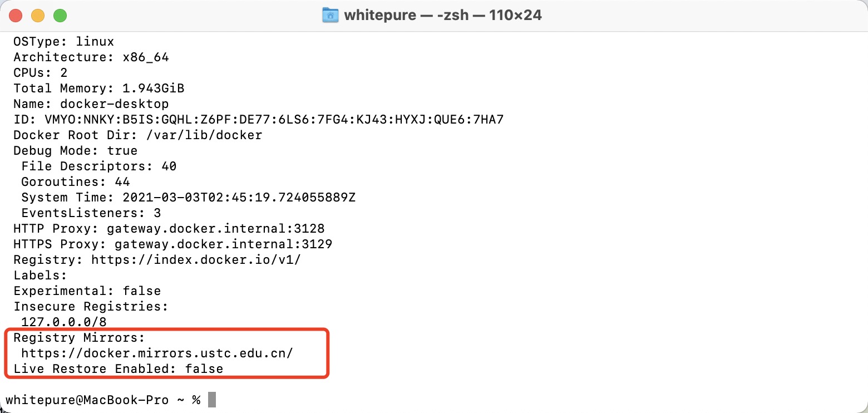Click the System Time value
Screen dimensions: 868x413
pyautogui.click(x=239, y=197)
